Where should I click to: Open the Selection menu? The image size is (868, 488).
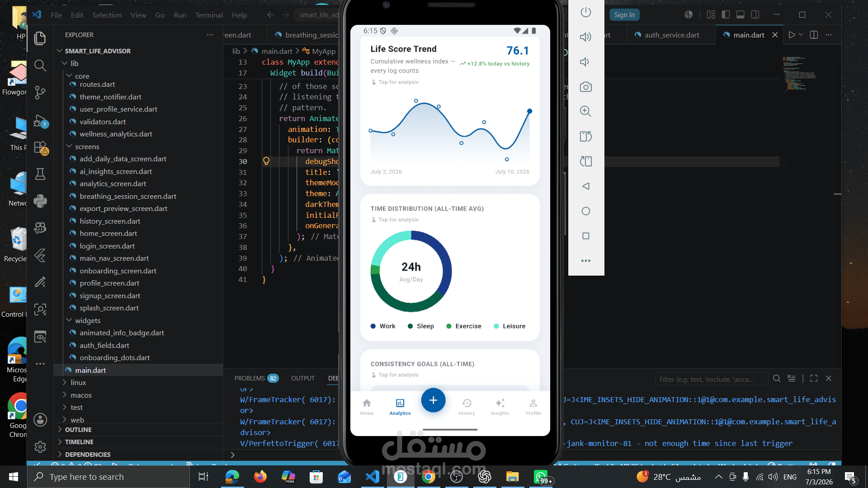[x=107, y=15]
